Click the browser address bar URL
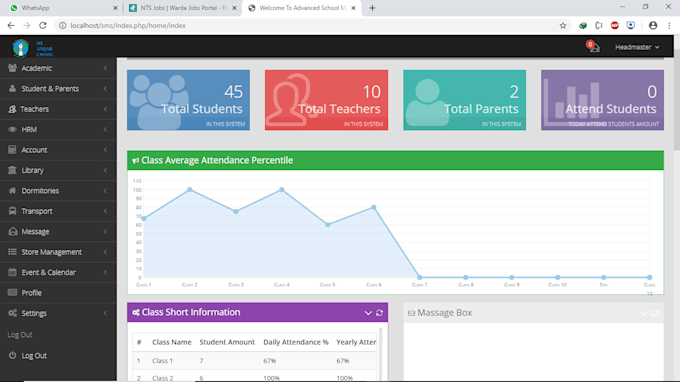 click(x=128, y=26)
